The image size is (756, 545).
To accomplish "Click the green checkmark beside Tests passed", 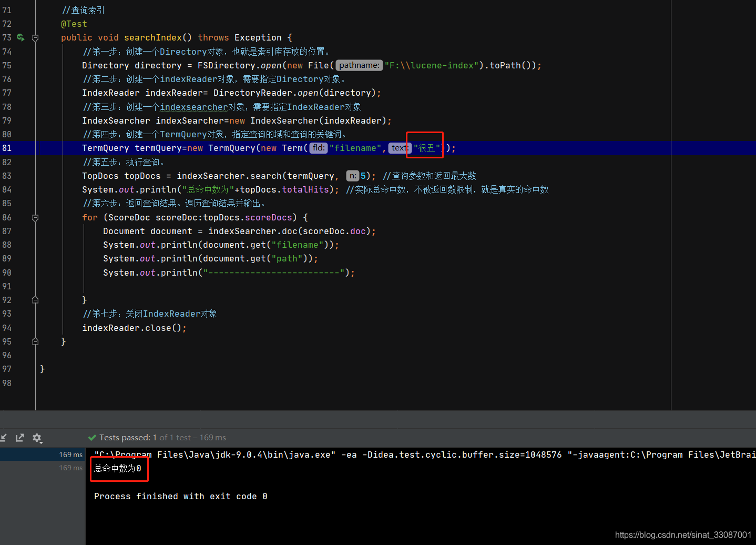I will (92, 438).
